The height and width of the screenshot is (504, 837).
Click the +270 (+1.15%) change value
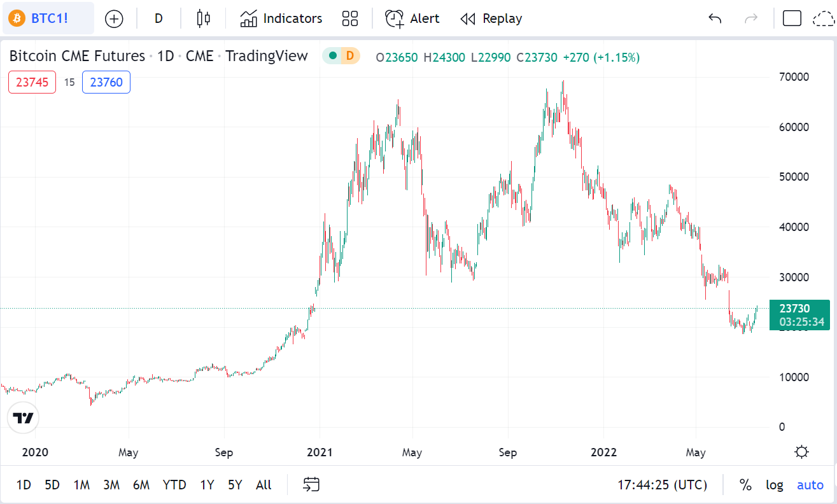pos(601,57)
